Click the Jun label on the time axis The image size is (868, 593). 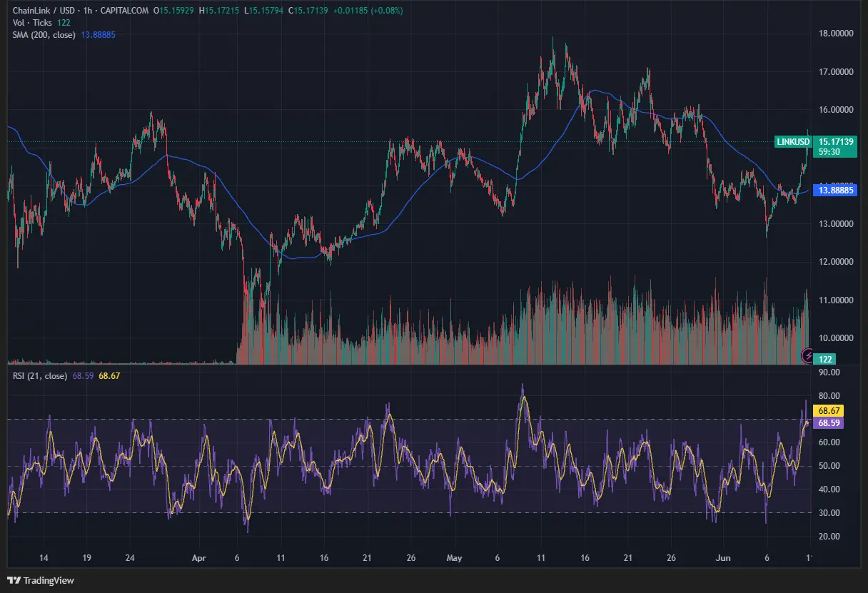coord(725,557)
